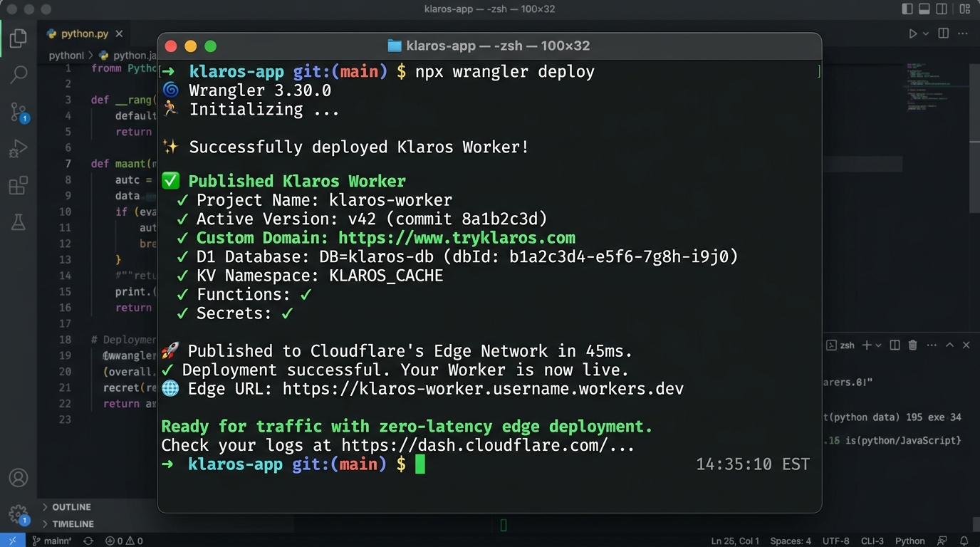The width and height of the screenshot is (980, 547).
Task: Open the run button dropdown arrow
Action: [x=926, y=33]
